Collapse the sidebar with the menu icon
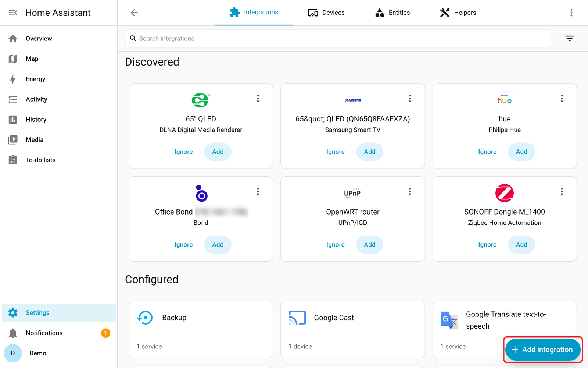The image size is (588, 368). pyautogui.click(x=13, y=13)
